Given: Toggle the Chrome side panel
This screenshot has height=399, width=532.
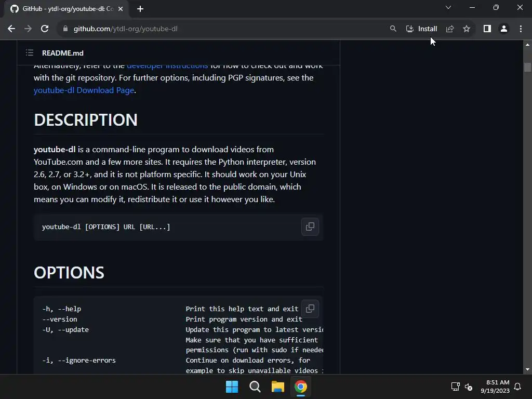Looking at the screenshot, I should 487,29.
